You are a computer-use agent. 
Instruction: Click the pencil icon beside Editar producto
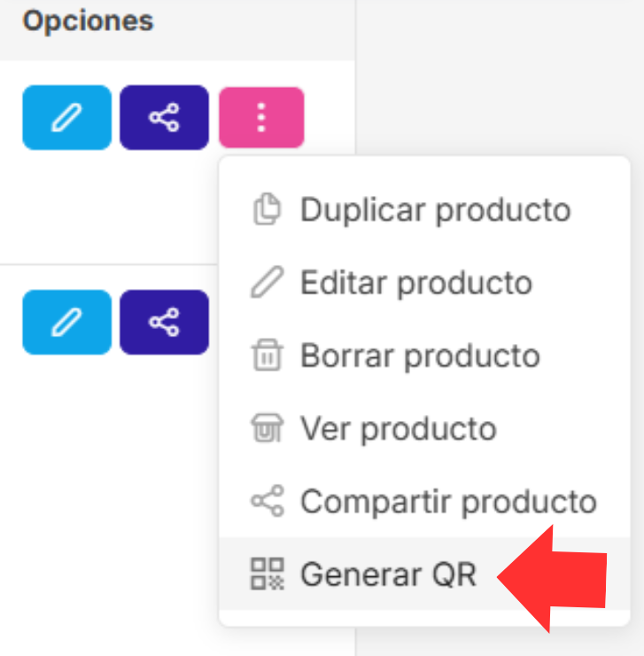coord(267,283)
